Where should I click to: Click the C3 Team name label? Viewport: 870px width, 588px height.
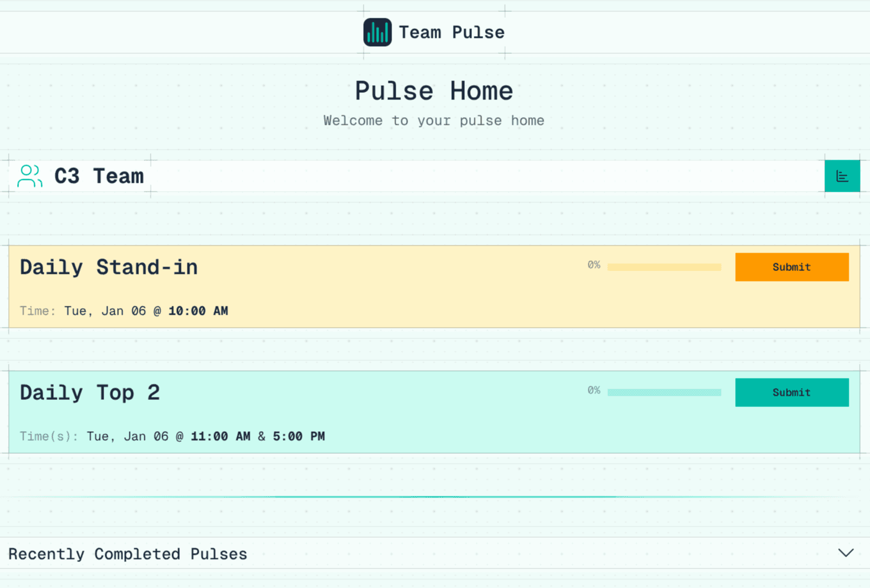99,176
